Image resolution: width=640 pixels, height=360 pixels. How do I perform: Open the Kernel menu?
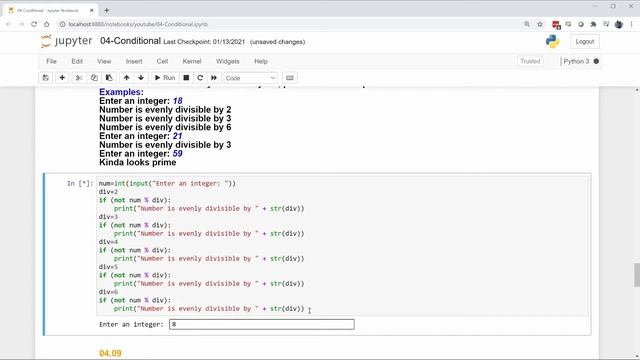tap(192, 61)
